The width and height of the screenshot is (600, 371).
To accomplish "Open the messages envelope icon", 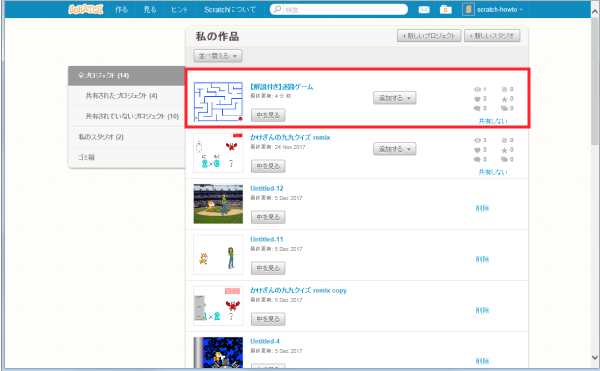I will [424, 10].
